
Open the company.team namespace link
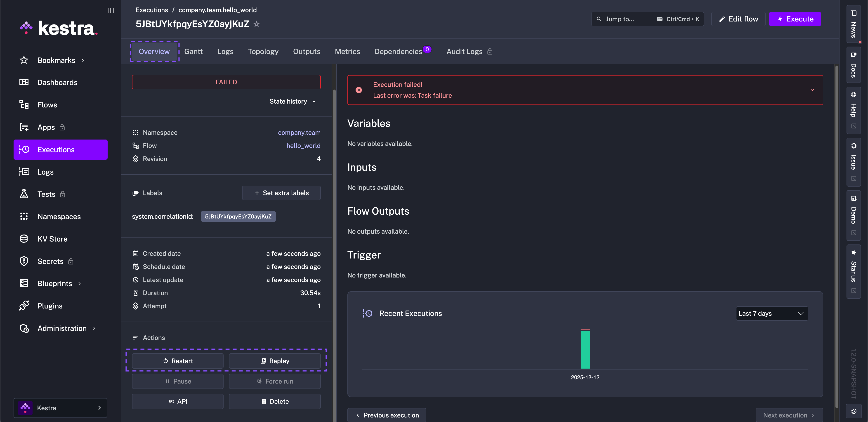tap(299, 133)
